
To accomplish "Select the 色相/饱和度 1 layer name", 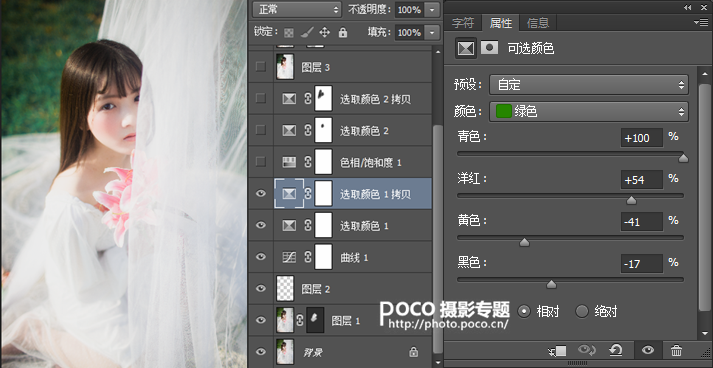I will tap(371, 162).
